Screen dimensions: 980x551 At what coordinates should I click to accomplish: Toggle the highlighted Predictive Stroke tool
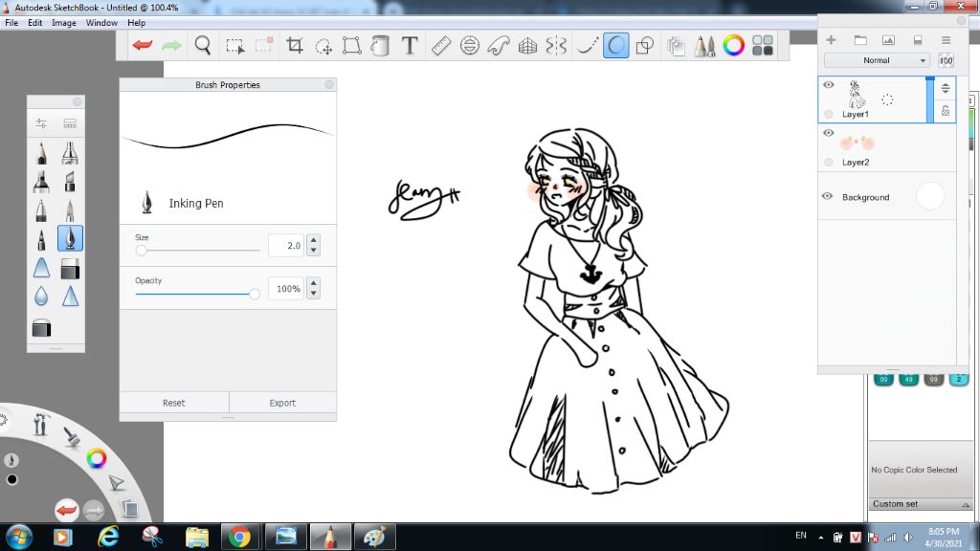coord(615,46)
